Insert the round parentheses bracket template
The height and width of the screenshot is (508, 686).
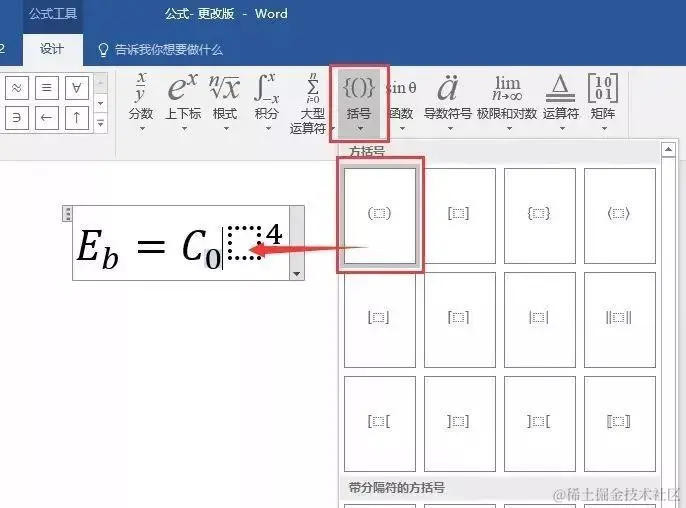(x=380, y=216)
